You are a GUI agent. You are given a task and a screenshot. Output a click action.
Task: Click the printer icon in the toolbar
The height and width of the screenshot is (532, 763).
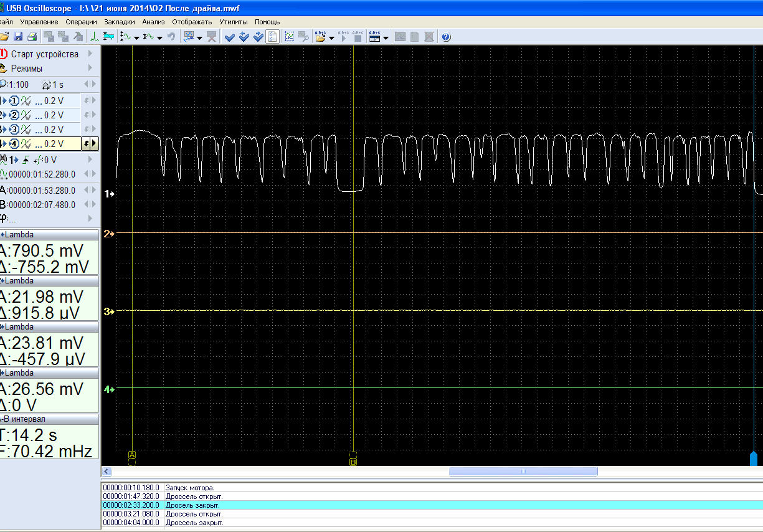point(32,37)
